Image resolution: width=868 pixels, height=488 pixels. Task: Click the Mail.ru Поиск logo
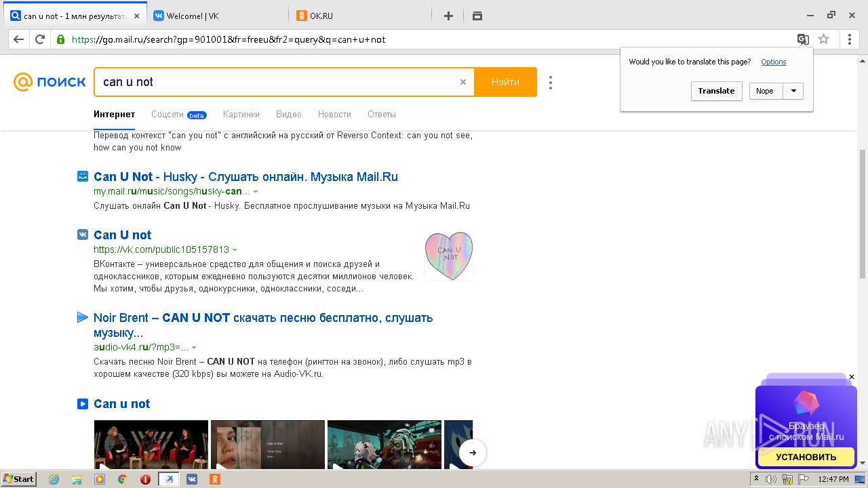pyautogui.click(x=50, y=82)
